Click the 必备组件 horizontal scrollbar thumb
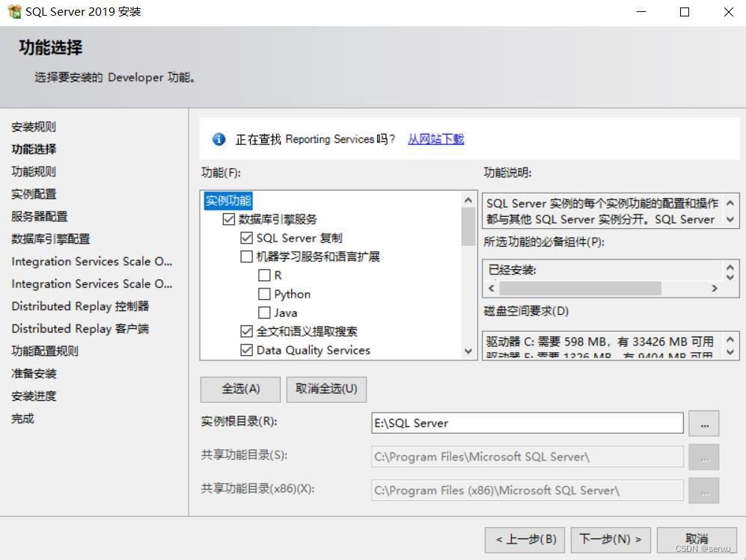746x560 pixels. click(x=581, y=288)
